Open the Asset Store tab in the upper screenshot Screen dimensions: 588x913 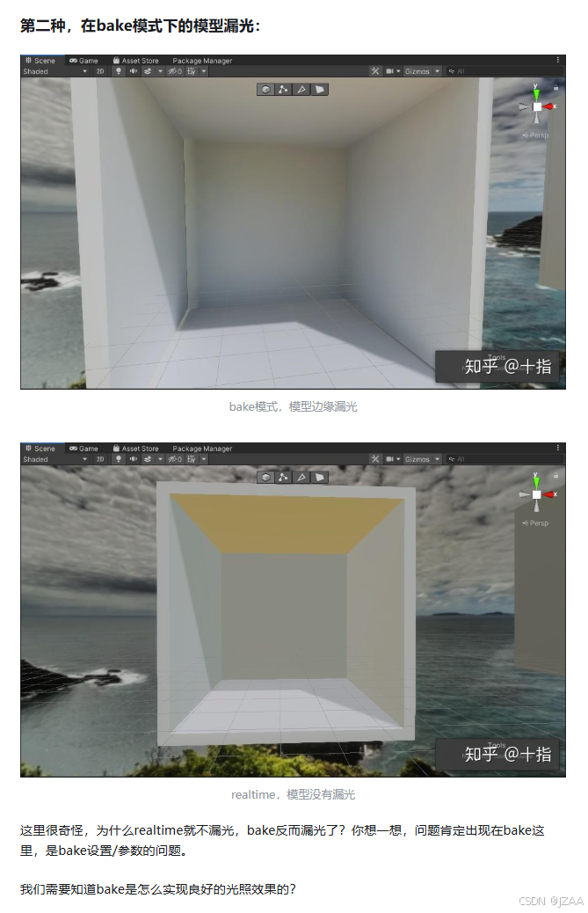click(135, 61)
